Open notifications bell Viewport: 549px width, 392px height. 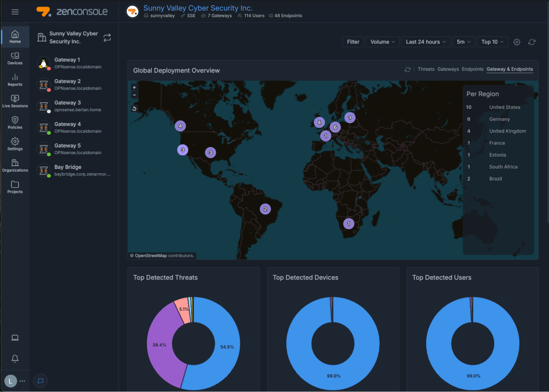[x=15, y=358]
